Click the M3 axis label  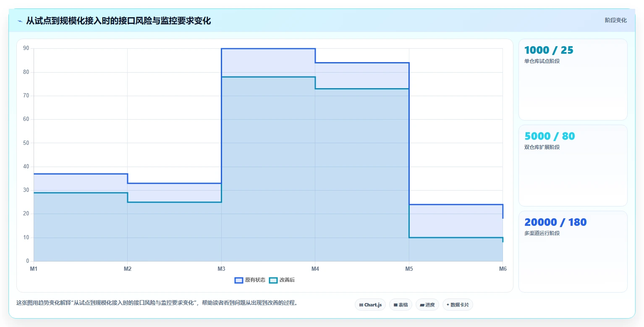[x=221, y=269]
